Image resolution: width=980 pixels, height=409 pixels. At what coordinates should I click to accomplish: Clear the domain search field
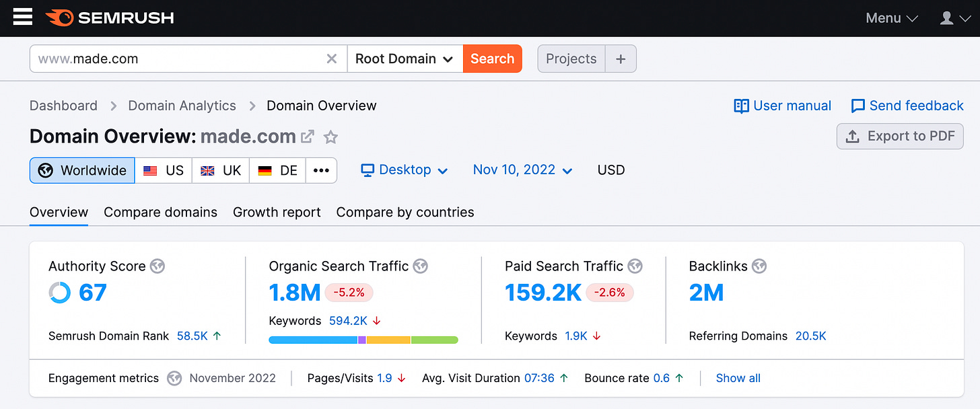point(331,59)
